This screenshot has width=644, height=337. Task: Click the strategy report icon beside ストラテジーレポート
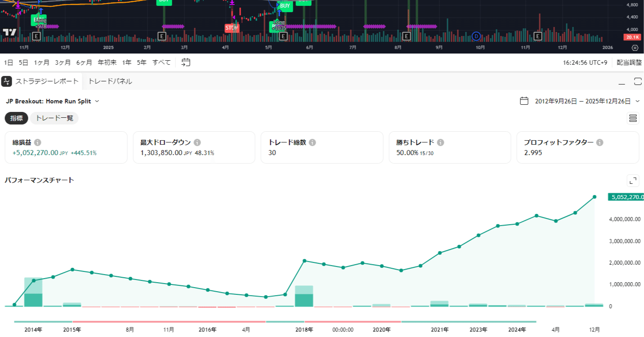click(6, 81)
